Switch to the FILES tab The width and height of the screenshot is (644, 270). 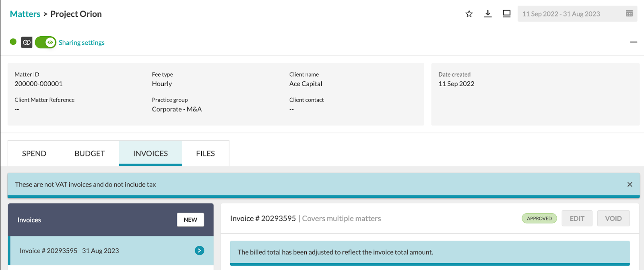(205, 154)
